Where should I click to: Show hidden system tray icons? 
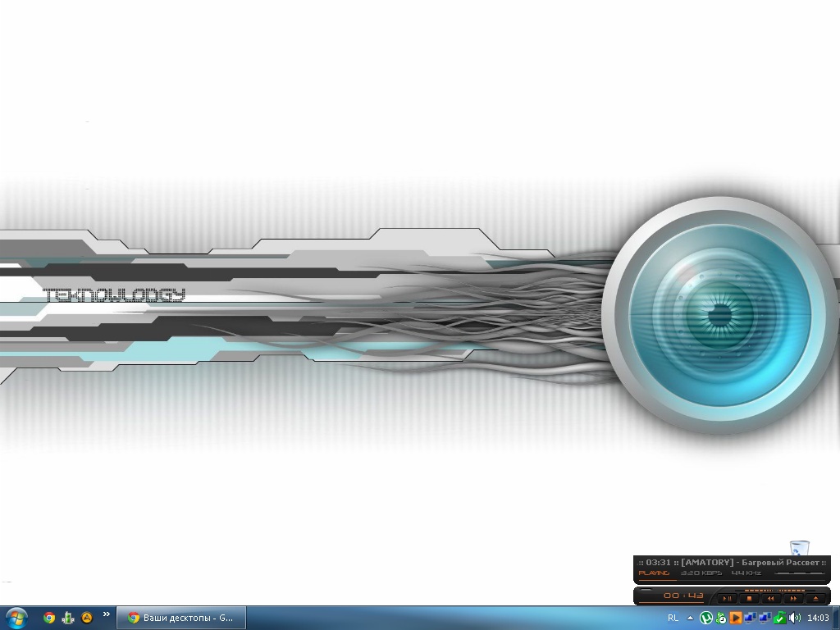[x=690, y=618]
